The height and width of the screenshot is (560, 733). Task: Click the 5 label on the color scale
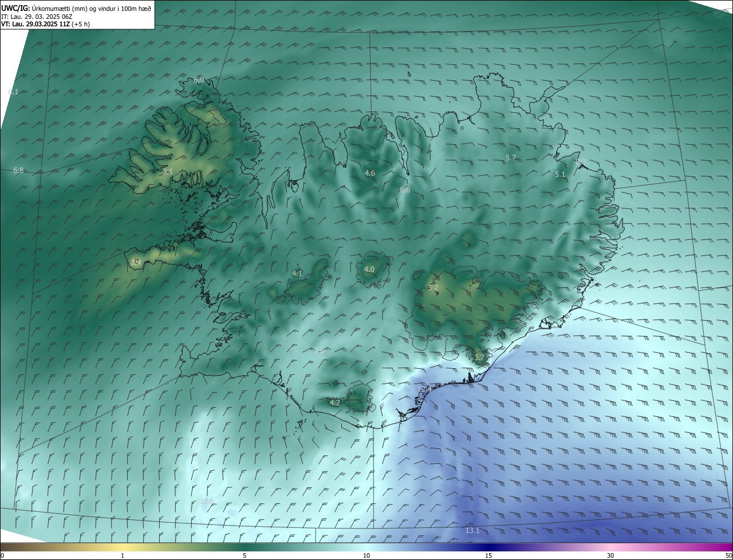[245, 555]
